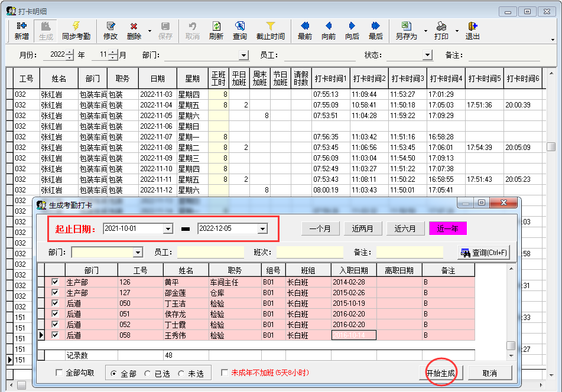Click the magenta 近一年 button
Screen dimensions: 562x392
point(448,228)
